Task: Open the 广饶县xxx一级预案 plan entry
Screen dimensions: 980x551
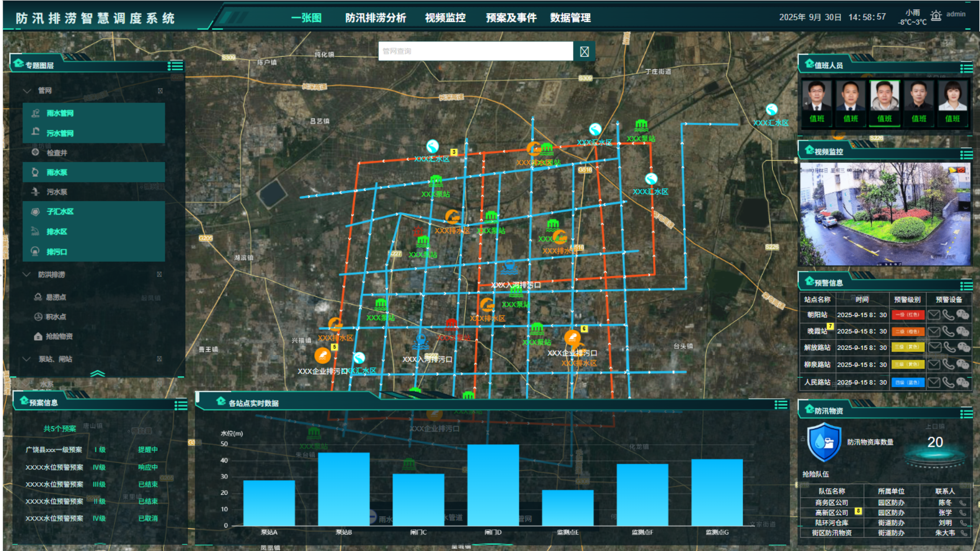Action: click(54, 450)
